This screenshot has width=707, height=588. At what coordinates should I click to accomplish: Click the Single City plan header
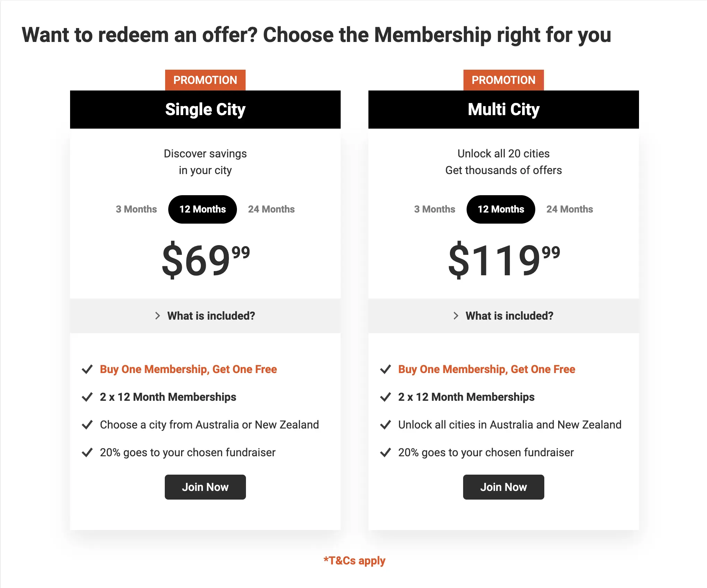click(x=205, y=110)
